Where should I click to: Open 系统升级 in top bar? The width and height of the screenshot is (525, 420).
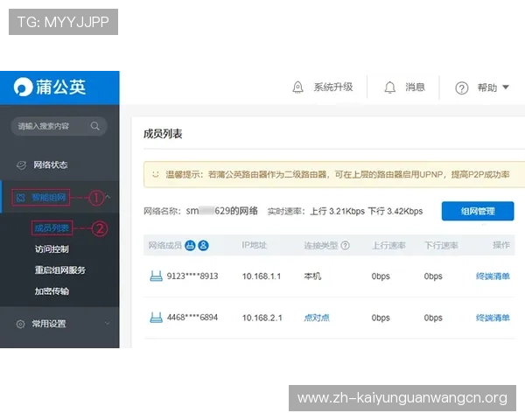coord(333,87)
